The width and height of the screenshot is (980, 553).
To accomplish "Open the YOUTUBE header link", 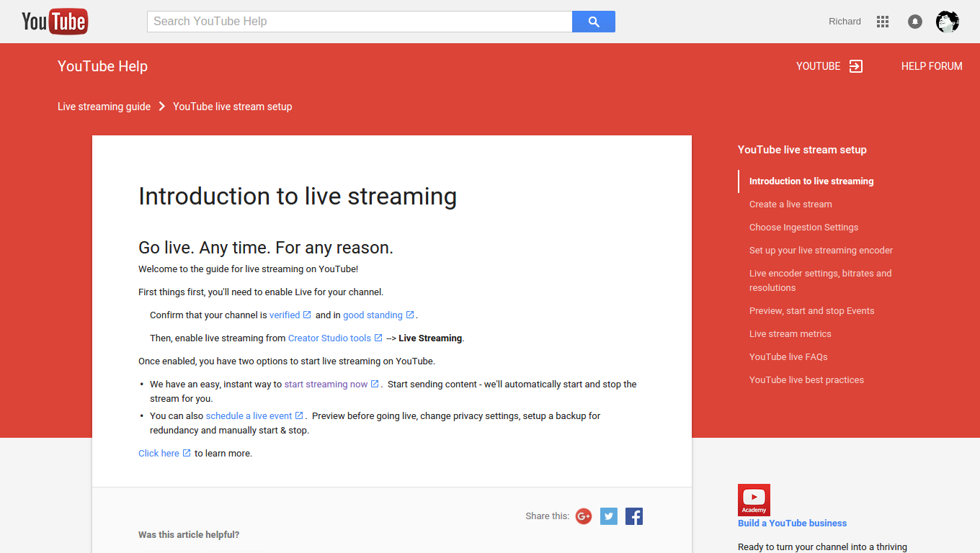I will 818,66.
